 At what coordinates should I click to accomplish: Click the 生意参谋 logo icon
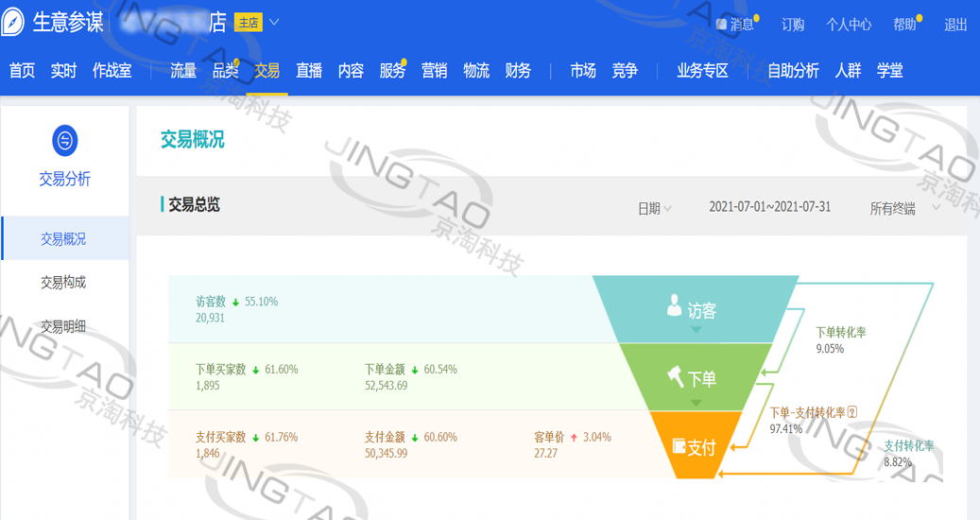pyautogui.click(x=13, y=23)
